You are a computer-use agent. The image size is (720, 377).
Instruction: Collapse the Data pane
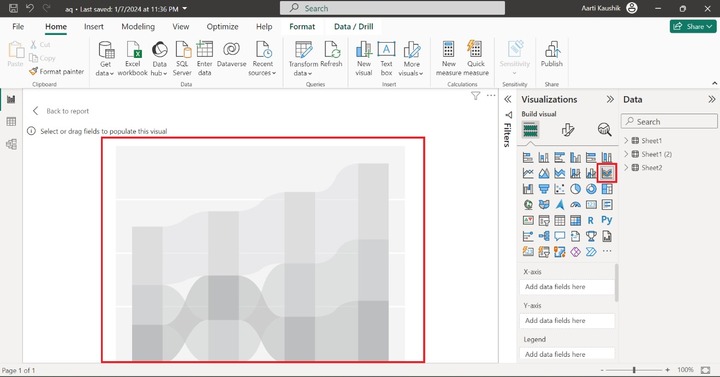[711, 99]
